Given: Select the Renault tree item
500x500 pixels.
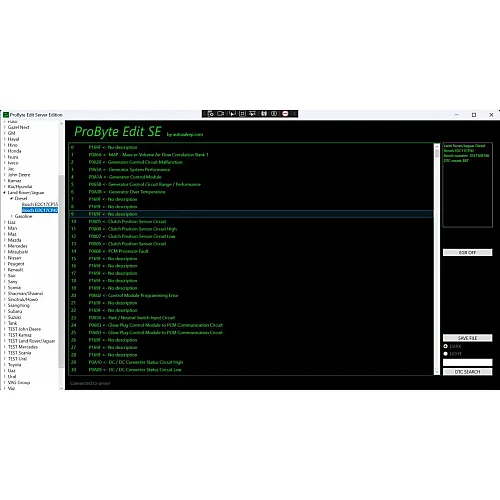Looking at the screenshot, I should 16,270.
